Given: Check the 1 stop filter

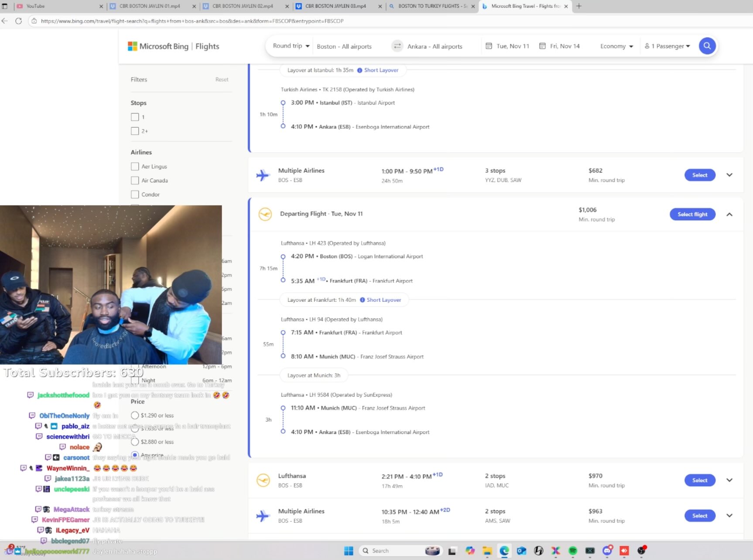Looking at the screenshot, I should pos(135,117).
